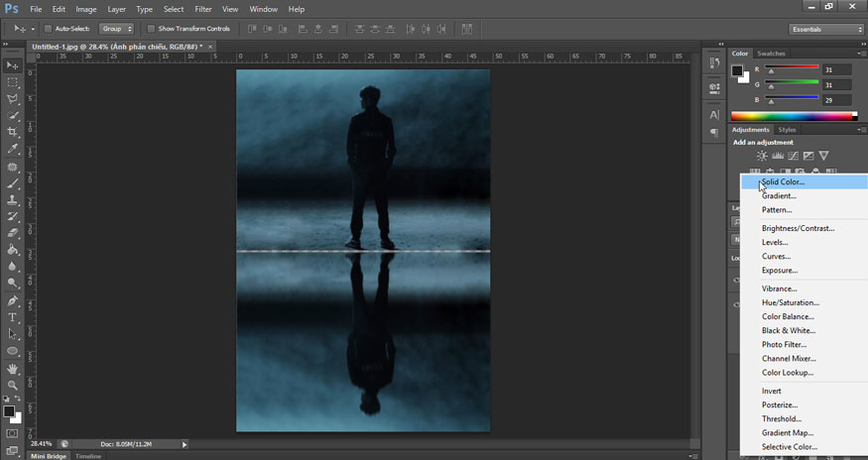Enable Show Transform Controls checkbox

tap(151, 29)
